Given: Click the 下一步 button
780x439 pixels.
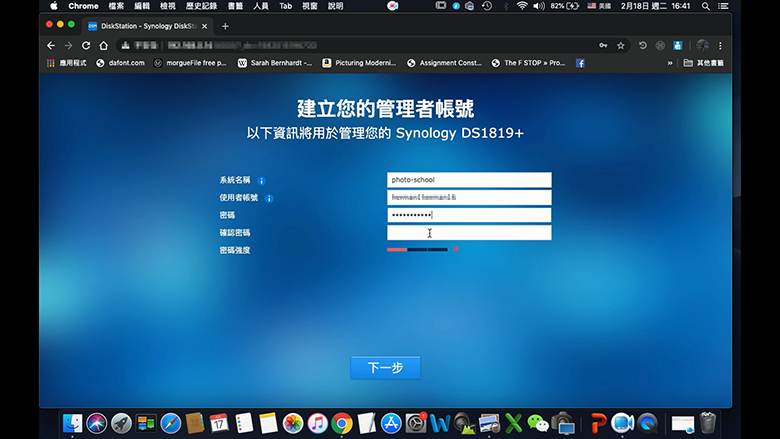Looking at the screenshot, I should tap(386, 367).
